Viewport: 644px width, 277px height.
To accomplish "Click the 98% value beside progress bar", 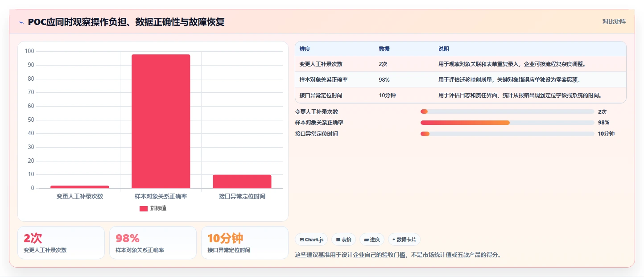I will (603, 123).
